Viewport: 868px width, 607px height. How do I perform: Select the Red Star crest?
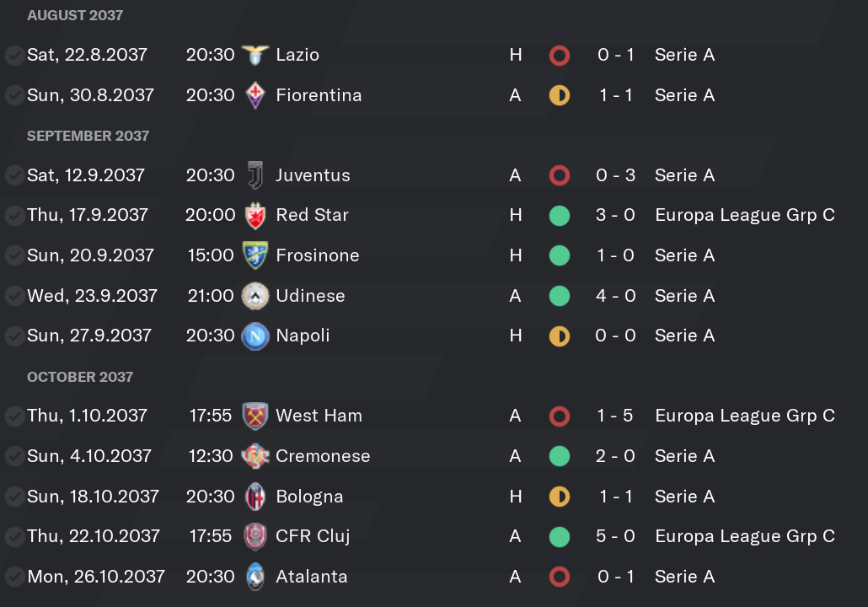pyautogui.click(x=255, y=216)
